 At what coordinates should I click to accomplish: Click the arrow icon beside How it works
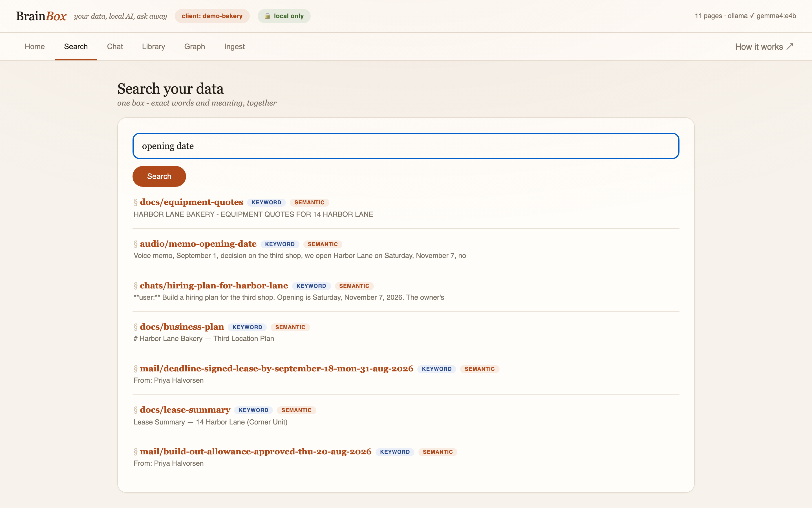790,46
